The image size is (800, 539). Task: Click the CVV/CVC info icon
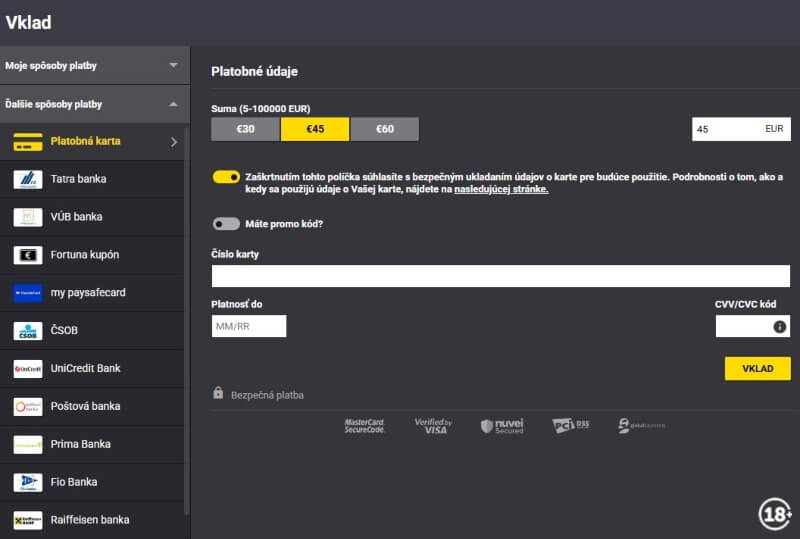(779, 326)
